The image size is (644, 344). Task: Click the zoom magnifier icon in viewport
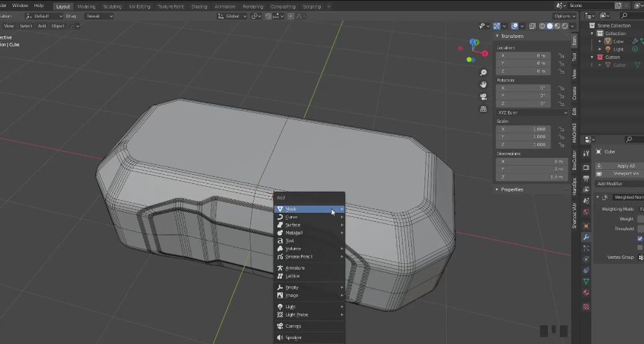pos(483,73)
